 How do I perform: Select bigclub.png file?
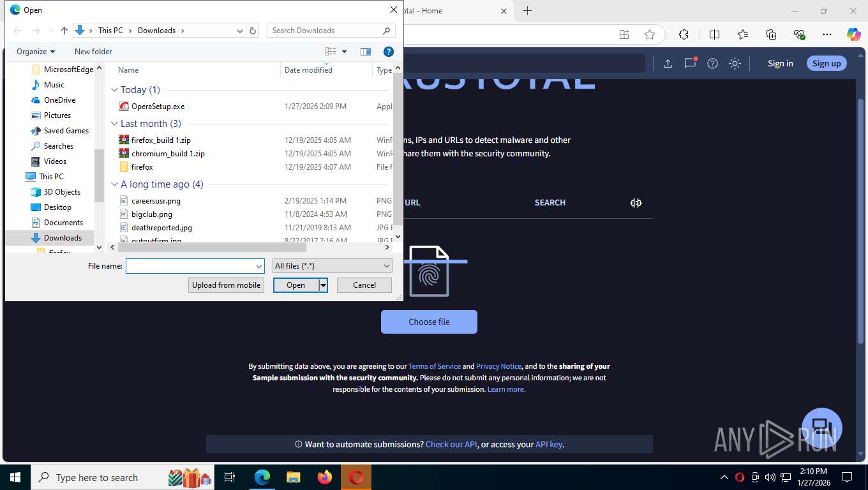(152, 214)
